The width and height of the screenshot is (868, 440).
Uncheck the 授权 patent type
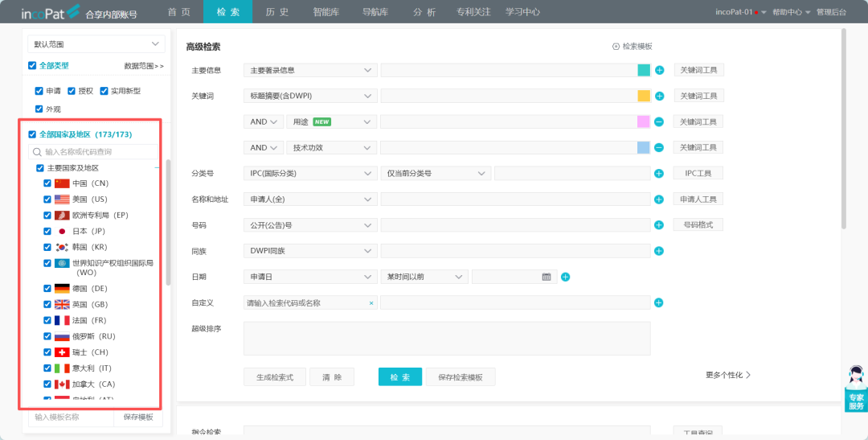click(72, 91)
